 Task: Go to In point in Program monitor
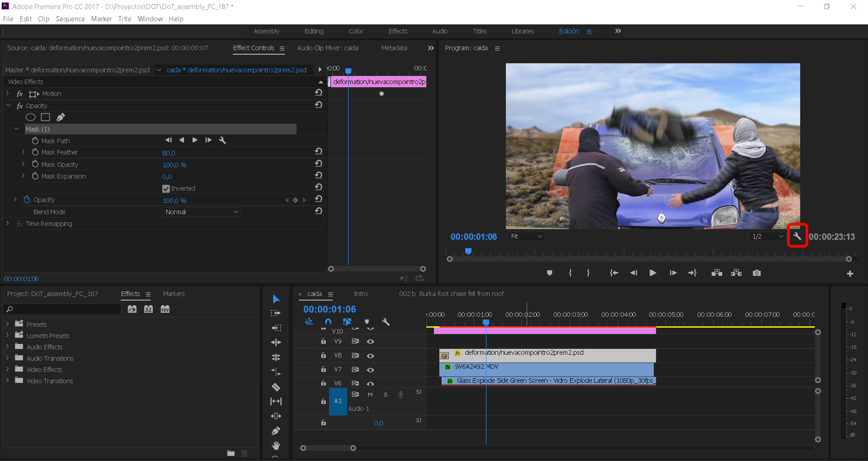pyautogui.click(x=613, y=273)
